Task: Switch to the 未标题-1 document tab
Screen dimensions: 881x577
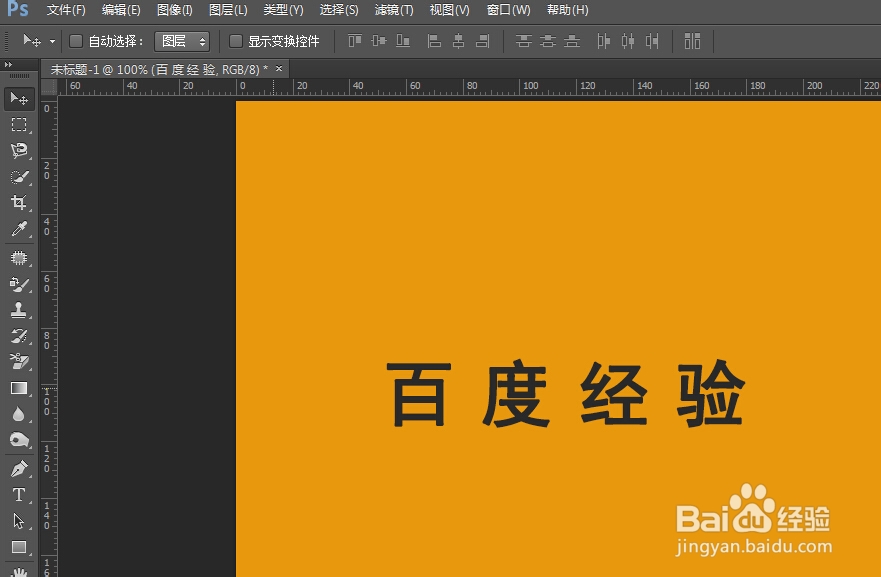Action: click(x=159, y=70)
